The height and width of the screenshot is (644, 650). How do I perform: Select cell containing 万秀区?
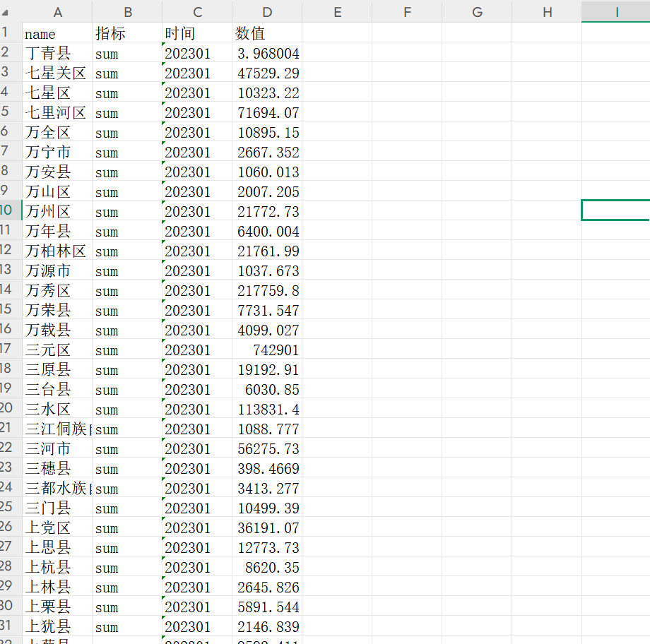(57, 290)
